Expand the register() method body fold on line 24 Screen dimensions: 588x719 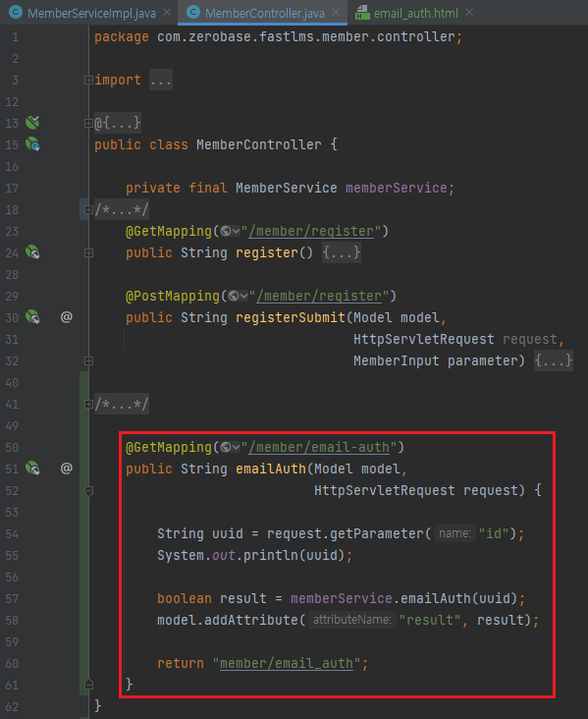pyautogui.click(x=88, y=253)
